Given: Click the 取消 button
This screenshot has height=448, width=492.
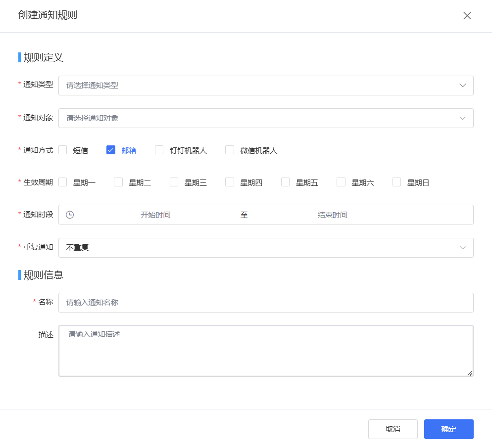Looking at the screenshot, I should [x=393, y=429].
